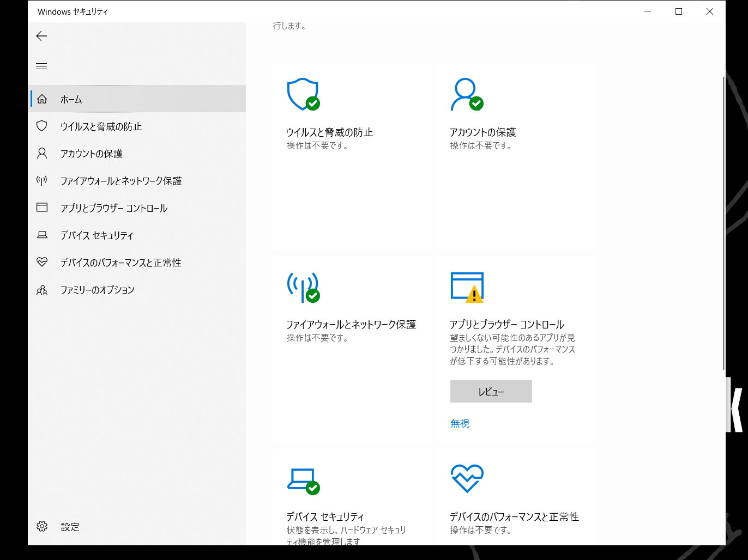748x560 pixels.
Task: Toggle the hamburger navigation menu
Action: tap(41, 66)
